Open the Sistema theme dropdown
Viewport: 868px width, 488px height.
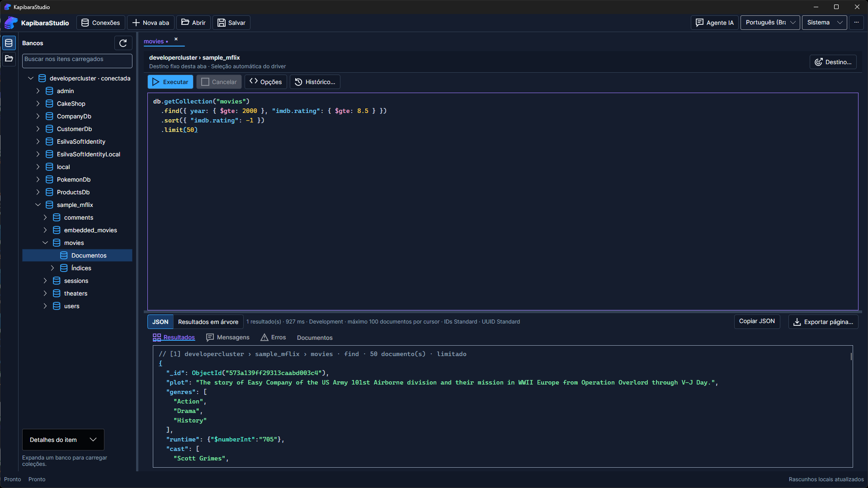pos(824,23)
